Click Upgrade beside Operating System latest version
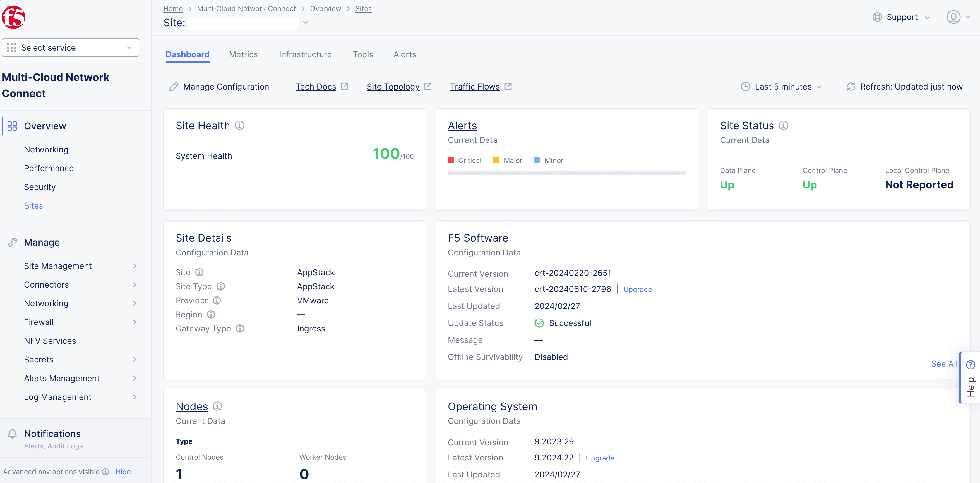 click(x=600, y=458)
